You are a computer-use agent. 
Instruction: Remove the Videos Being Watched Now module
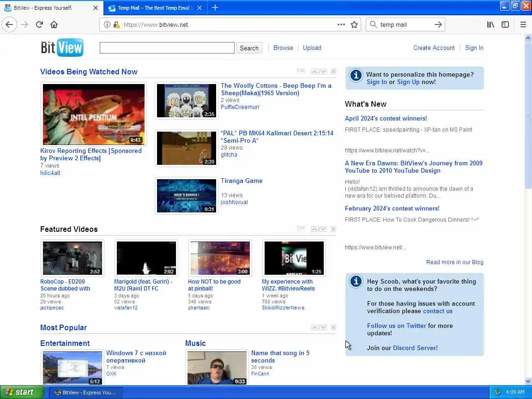tap(333, 72)
